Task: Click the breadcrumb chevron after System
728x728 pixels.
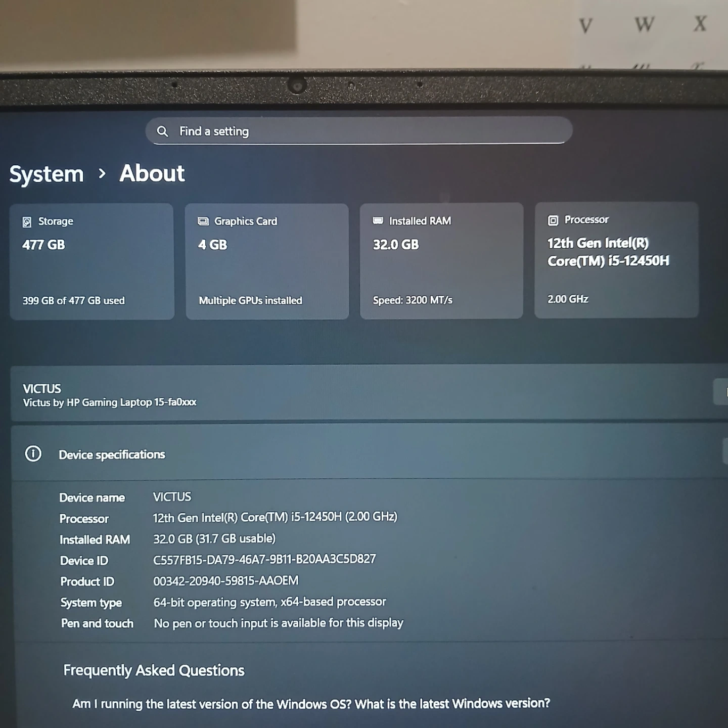Action: point(102,174)
